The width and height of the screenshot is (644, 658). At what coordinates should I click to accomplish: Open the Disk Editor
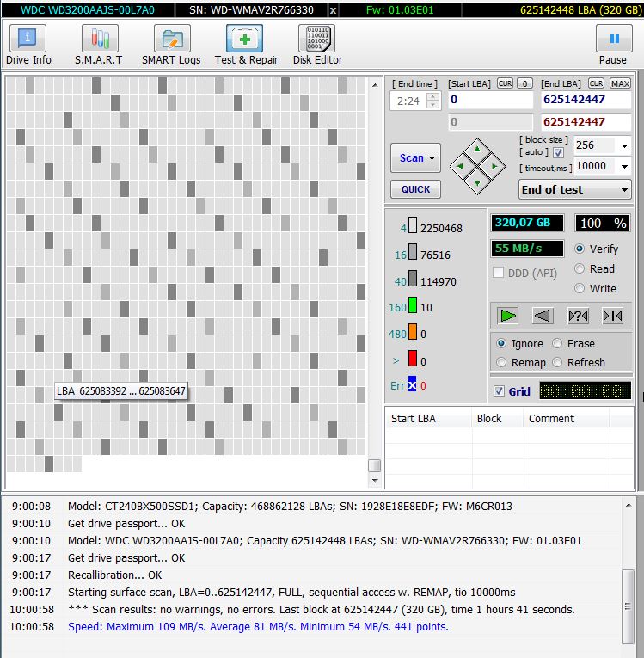317,45
